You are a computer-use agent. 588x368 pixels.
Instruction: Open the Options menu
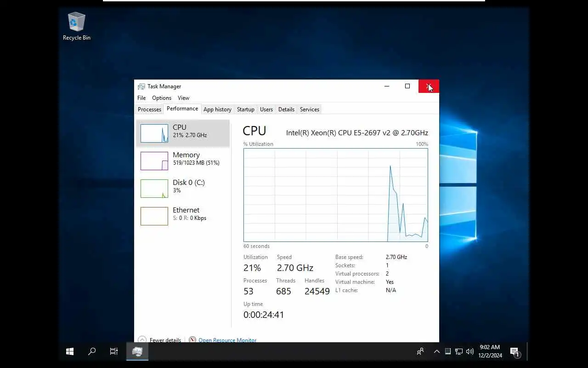coord(162,98)
